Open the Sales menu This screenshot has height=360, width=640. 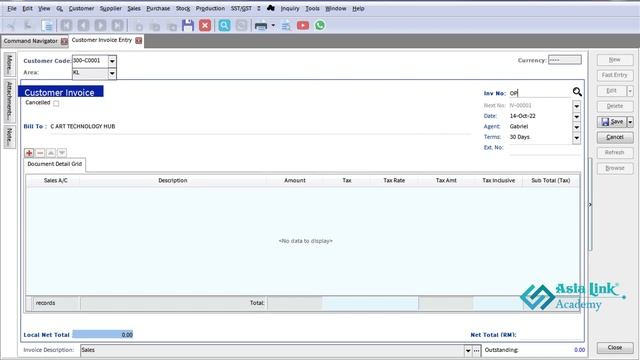tap(133, 8)
